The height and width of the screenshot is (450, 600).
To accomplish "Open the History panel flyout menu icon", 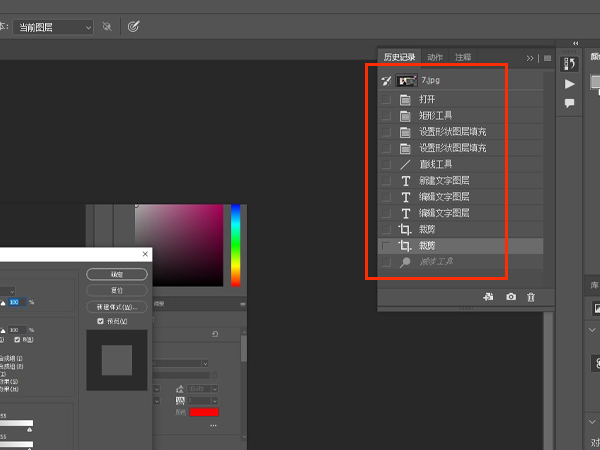I will click(548, 58).
